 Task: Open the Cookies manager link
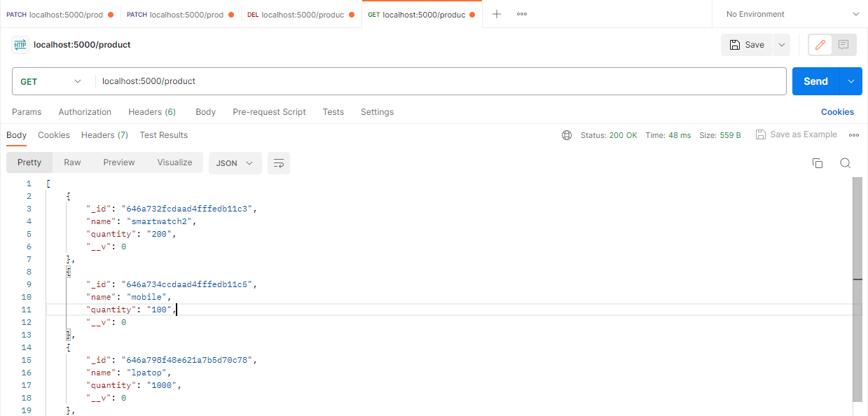[837, 112]
